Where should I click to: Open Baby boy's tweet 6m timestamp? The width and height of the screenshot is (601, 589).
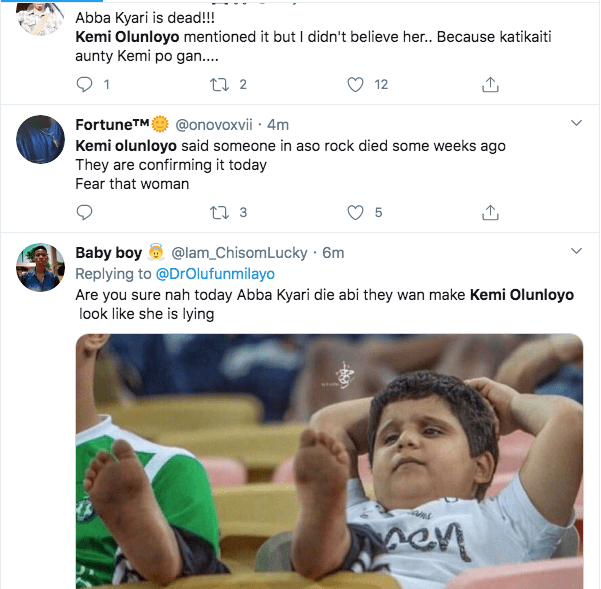coord(333,252)
